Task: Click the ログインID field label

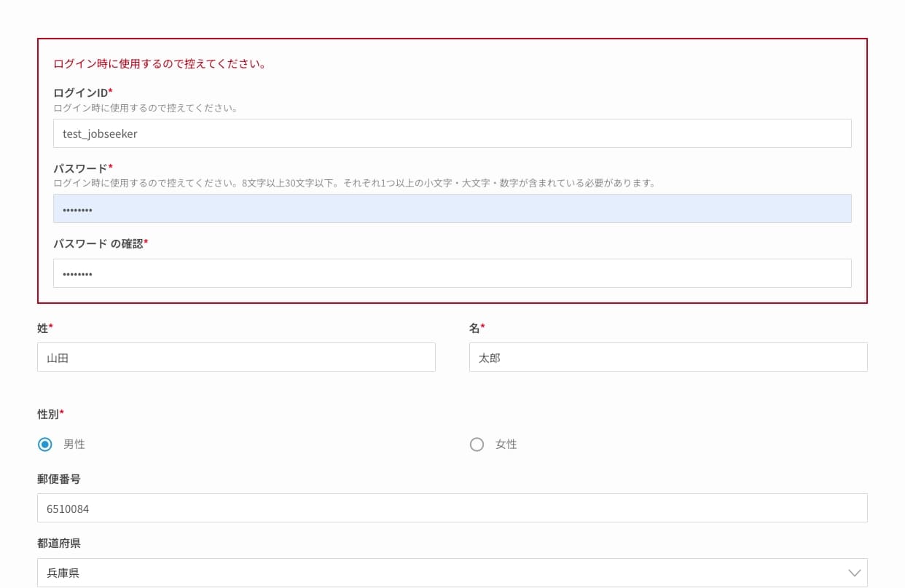Action: (x=82, y=93)
